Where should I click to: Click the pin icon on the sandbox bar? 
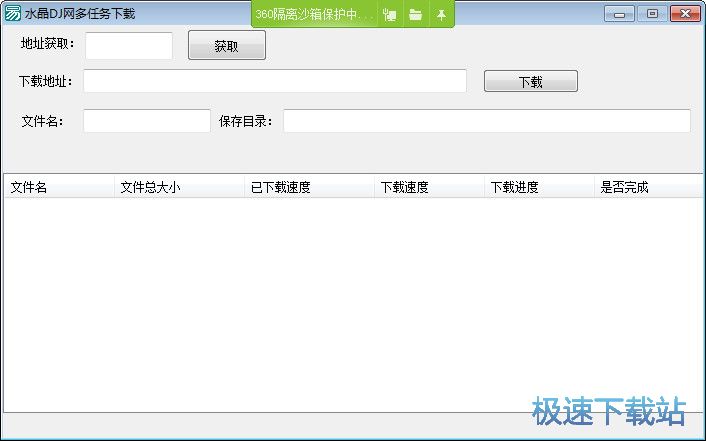click(441, 15)
